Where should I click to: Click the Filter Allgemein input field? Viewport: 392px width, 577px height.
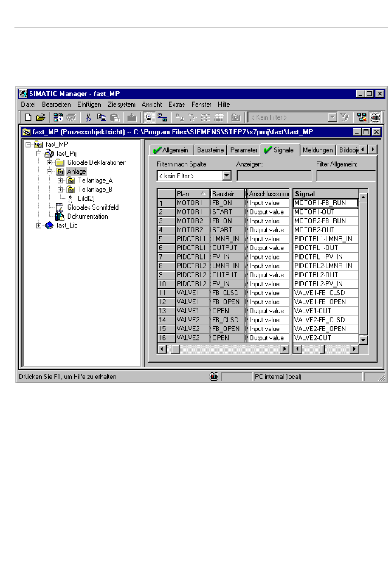pos(346,176)
